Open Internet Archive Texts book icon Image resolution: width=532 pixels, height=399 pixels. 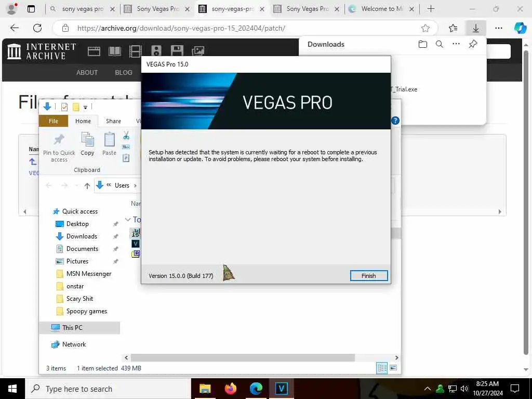click(x=115, y=51)
